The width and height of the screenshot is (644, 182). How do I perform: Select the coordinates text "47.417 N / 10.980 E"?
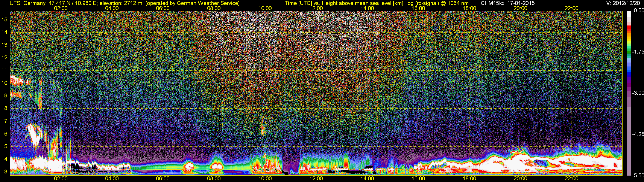(73, 3)
